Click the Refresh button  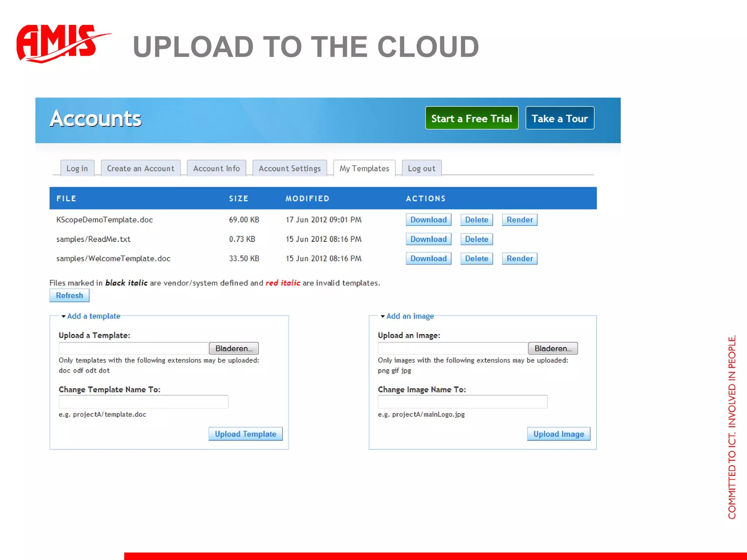69,295
